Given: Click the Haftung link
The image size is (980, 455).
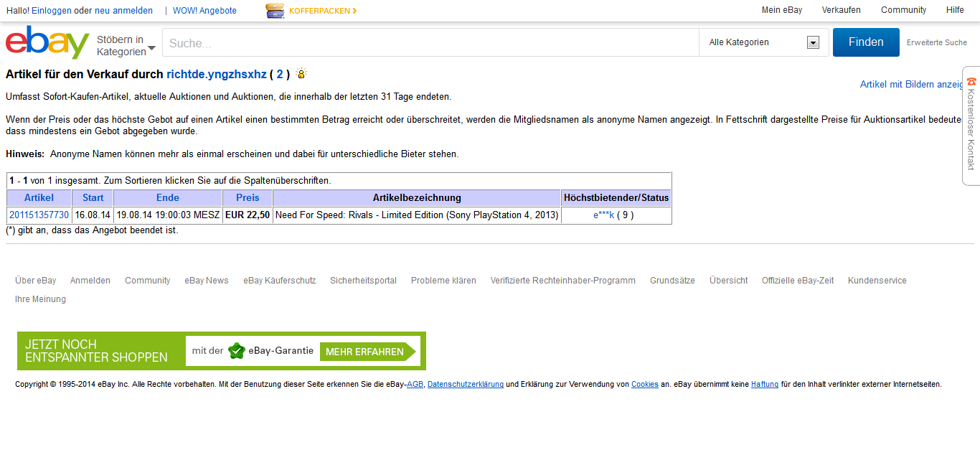Looking at the screenshot, I should coord(765,385).
